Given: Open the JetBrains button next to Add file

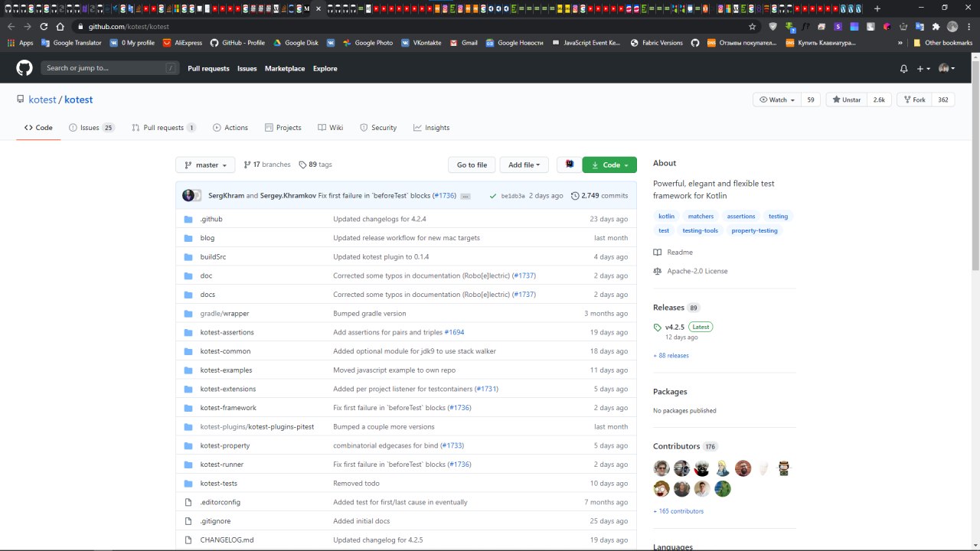Looking at the screenshot, I should (570, 165).
